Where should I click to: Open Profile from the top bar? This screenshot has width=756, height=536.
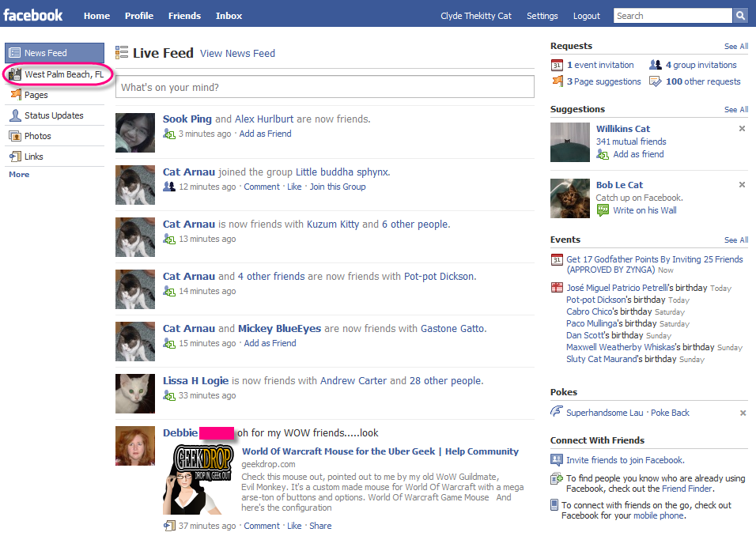139,16
